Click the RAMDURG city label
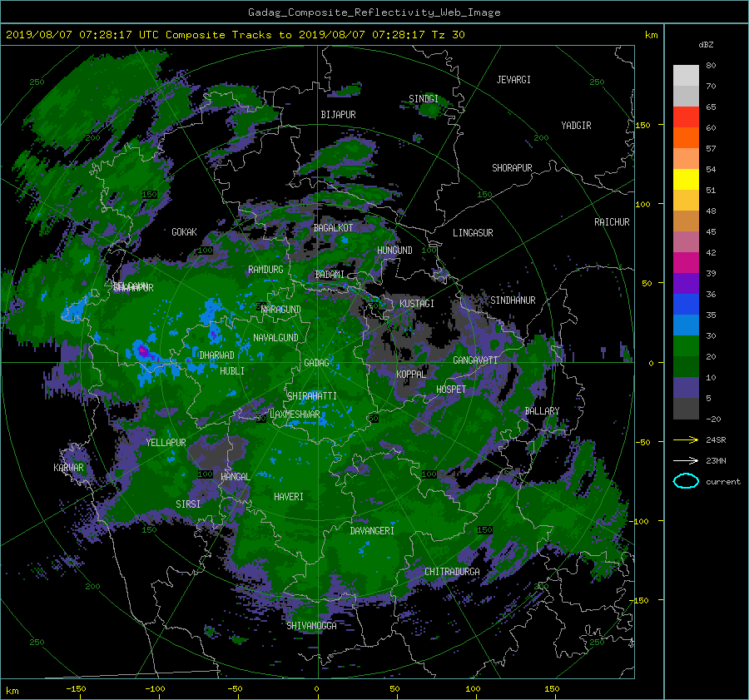Screen dimensions: 749x700 (265, 270)
